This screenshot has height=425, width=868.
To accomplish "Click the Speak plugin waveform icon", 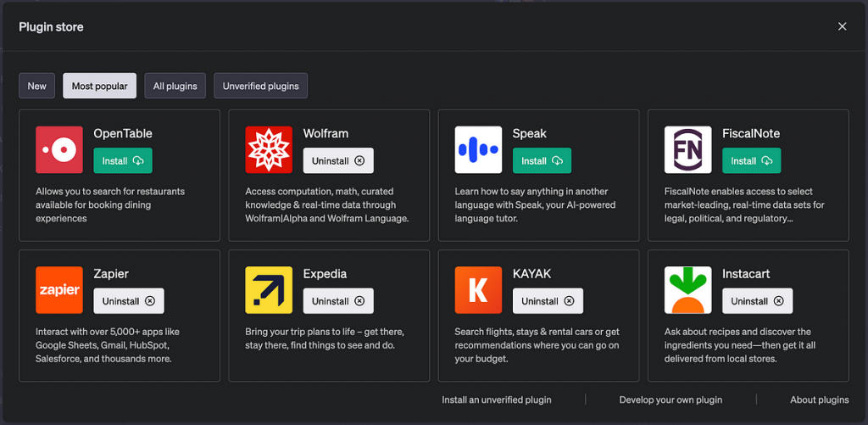I will (x=478, y=150).
